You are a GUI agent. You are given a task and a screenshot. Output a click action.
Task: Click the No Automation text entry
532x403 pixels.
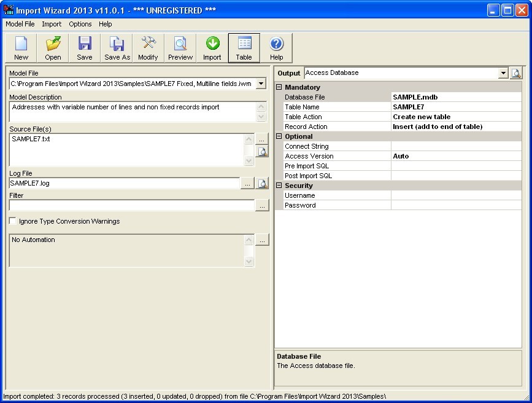[x=33, y=240]
